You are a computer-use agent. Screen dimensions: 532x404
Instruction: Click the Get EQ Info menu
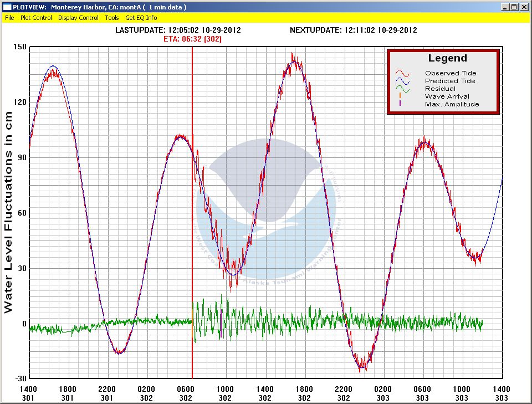click(x=141, y=18)
